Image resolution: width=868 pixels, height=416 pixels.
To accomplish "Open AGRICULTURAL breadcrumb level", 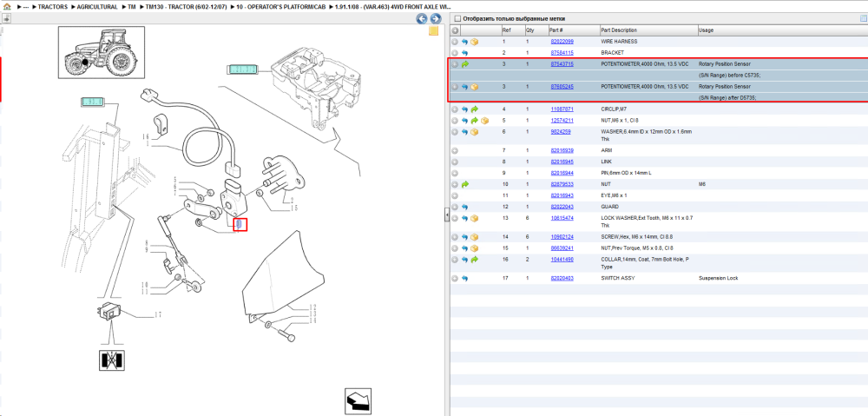I will click(97, 7).
